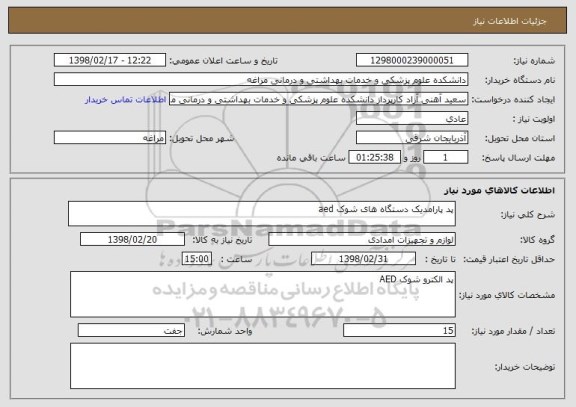
Task: Select the واحد شمارش field جفت
Action: (x=131, y=330)
